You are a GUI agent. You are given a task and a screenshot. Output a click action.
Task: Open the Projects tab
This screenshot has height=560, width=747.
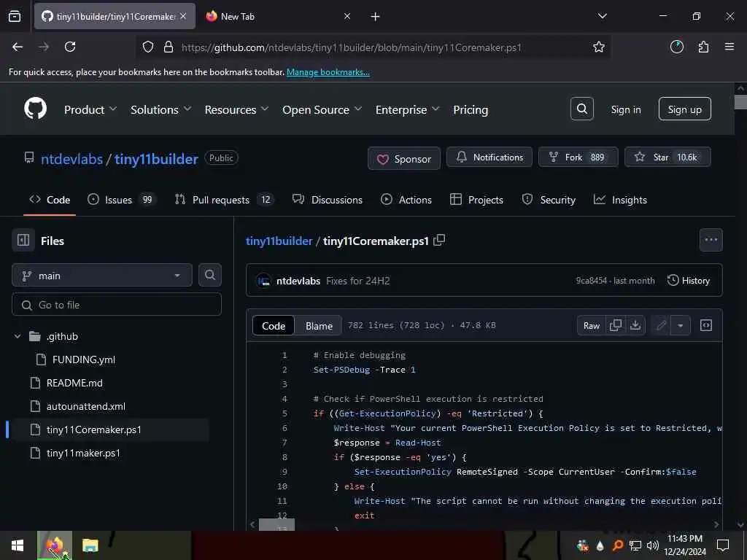pyautogui.click(x=476, y=200)
